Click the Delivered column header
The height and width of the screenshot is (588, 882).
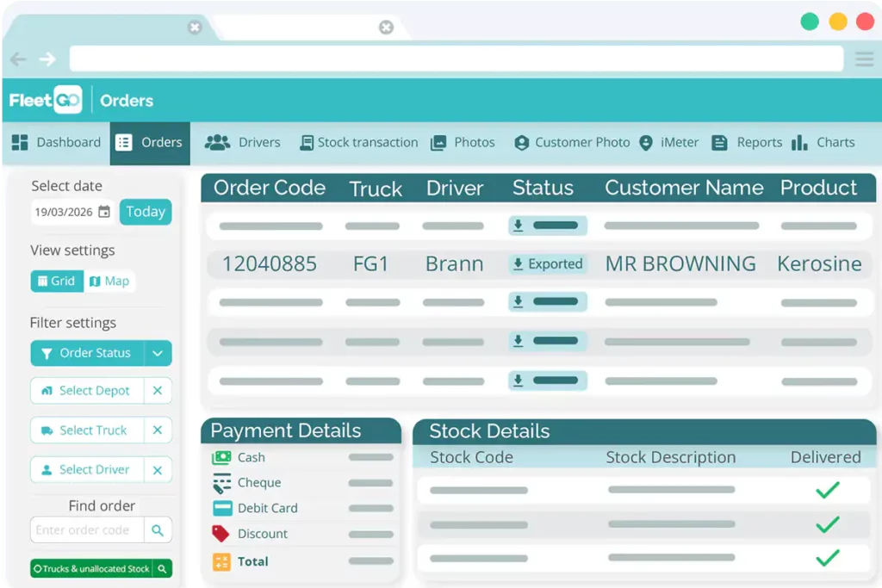[826, 458]
